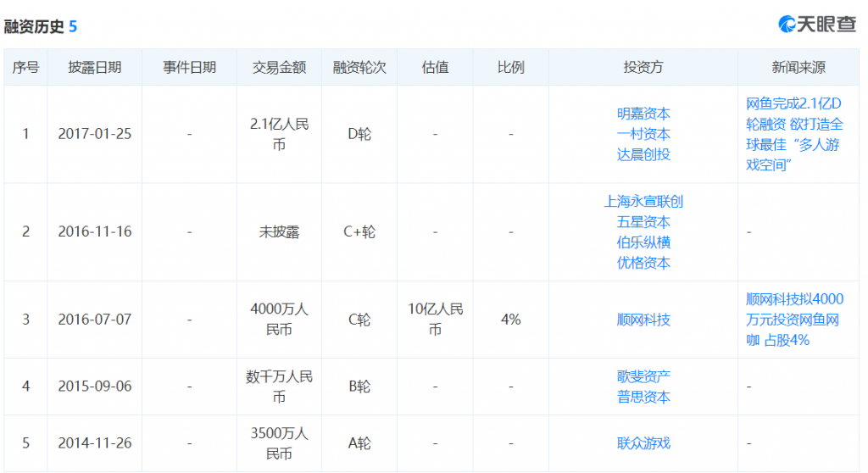Select date cell 2014-11-26

click(95, 443)
